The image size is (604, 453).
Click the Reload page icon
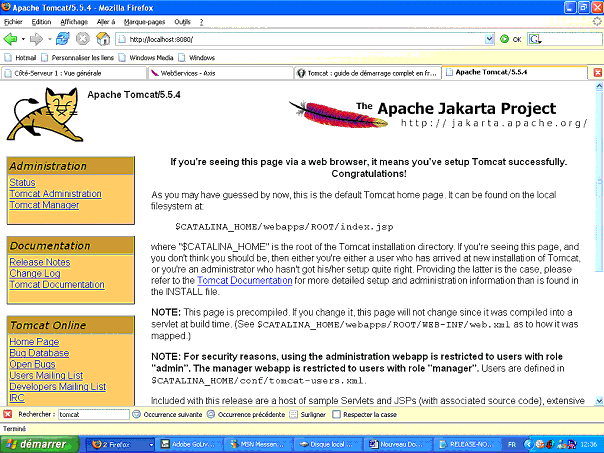click(62, 39)
